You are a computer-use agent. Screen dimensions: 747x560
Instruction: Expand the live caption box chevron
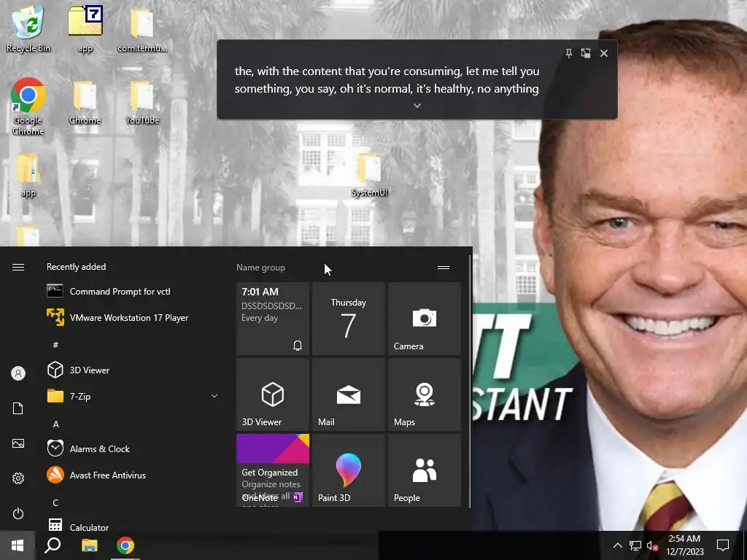pyautogui.click(x=417, y=105)
